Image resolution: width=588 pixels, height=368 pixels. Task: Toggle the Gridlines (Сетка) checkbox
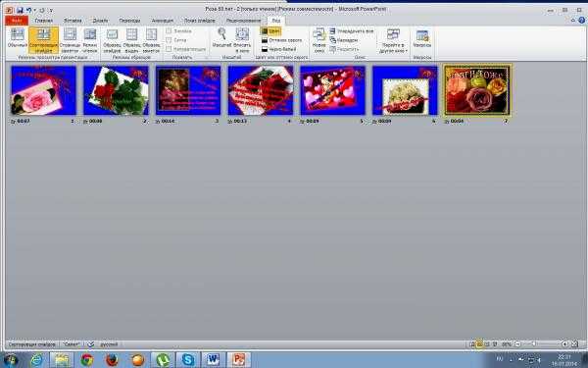click(x=169, y=40)
